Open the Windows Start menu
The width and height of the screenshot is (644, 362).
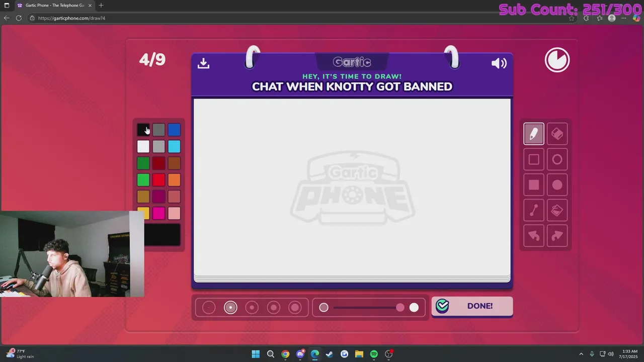click(256, 354)
